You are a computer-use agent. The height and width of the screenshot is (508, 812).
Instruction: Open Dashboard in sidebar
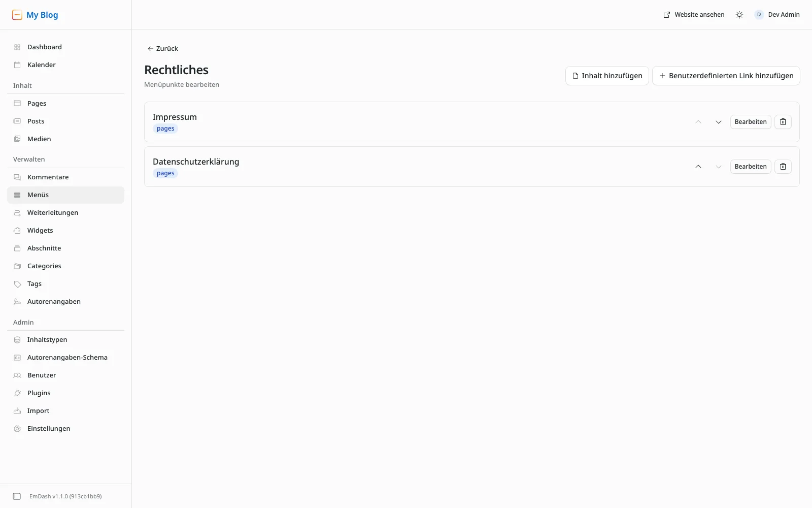click(x=66, y=47)
